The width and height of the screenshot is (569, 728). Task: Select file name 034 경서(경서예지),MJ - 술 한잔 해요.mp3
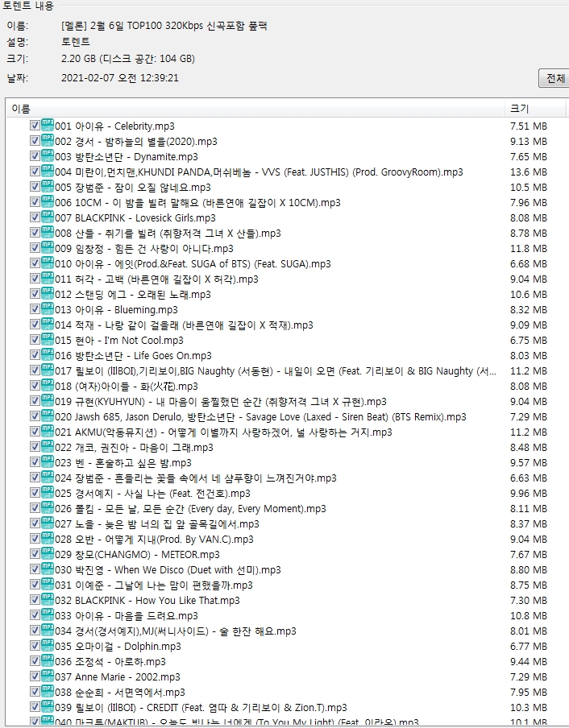pos(176,631)
